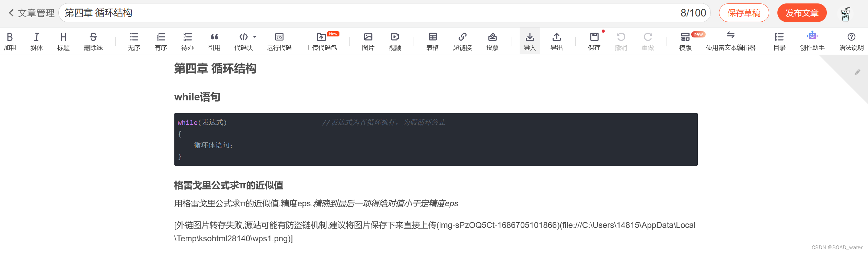Apply italic with the 斜体 icon

pyautogui.click(x=37, y=41)
